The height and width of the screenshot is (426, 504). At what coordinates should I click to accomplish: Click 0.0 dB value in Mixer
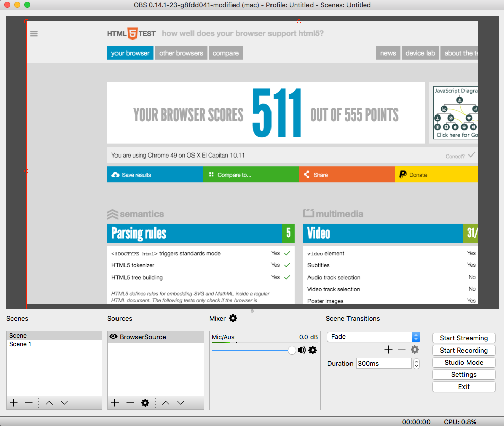308,337
